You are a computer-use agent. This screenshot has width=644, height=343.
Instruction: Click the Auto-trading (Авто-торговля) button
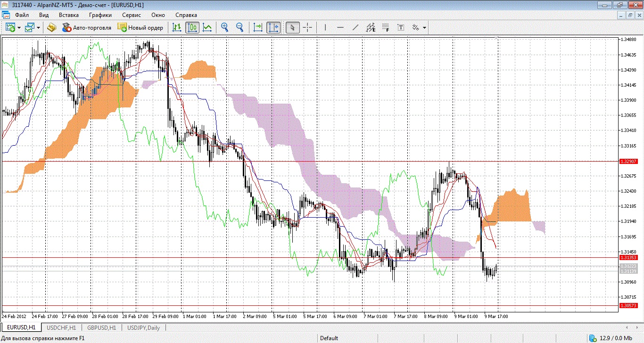pyautogui.click(x=87, y=28)
